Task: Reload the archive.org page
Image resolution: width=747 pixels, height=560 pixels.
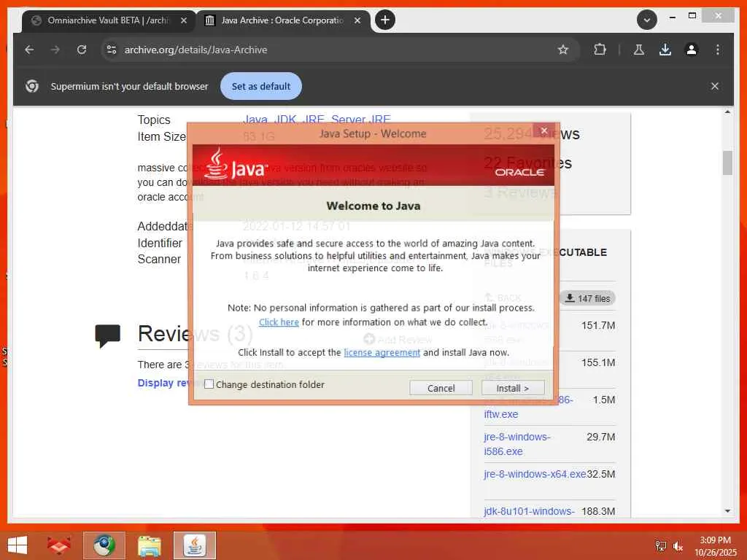Action: [x=82, y=50]
